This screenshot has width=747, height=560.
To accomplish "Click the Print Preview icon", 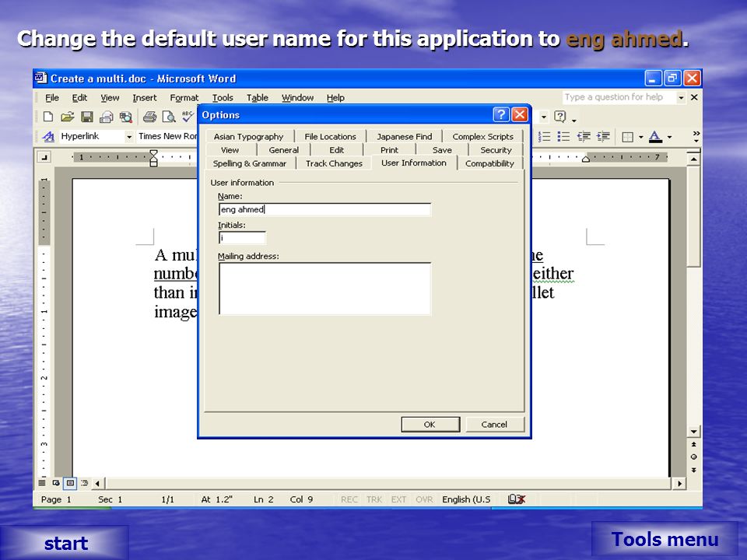I will [169, 117].
